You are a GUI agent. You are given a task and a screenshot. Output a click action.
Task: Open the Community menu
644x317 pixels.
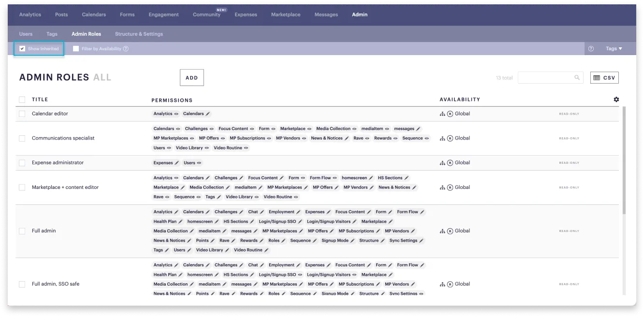point(206,14)
